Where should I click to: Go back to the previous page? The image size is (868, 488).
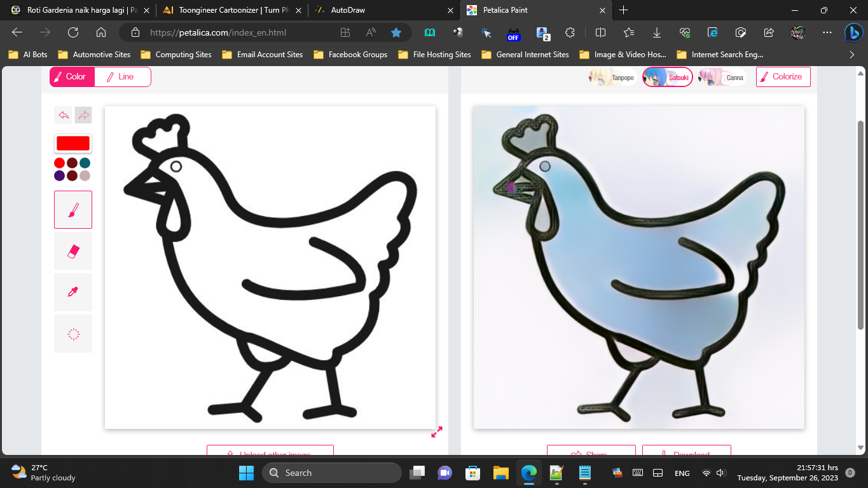17,32
